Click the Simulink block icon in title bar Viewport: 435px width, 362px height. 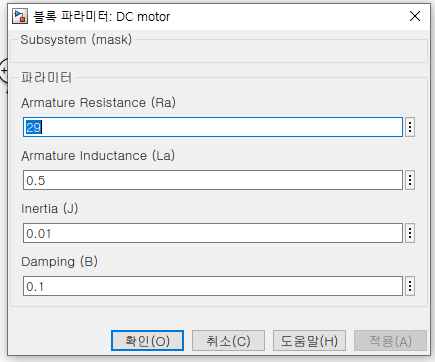[20, 16]
